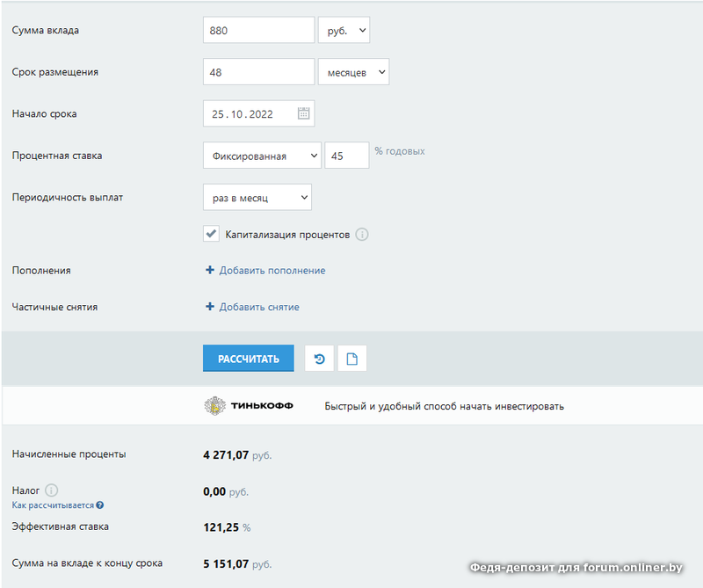Viewport: 703px width, 588px height.
Task: Open the rate type dropdown Фиксированная
Action: pyautogui.click(x=262, y=156)
